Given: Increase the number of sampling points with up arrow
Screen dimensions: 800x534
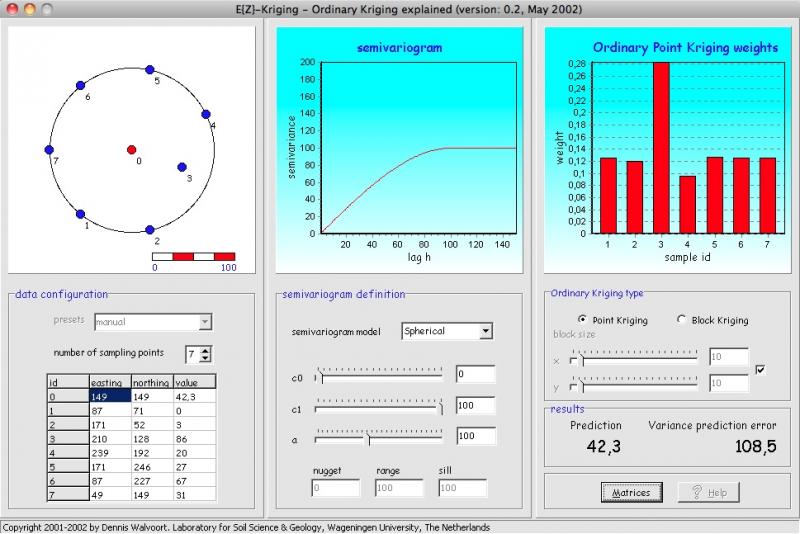Looking at the screenshot, I should (x=206, y=350).
